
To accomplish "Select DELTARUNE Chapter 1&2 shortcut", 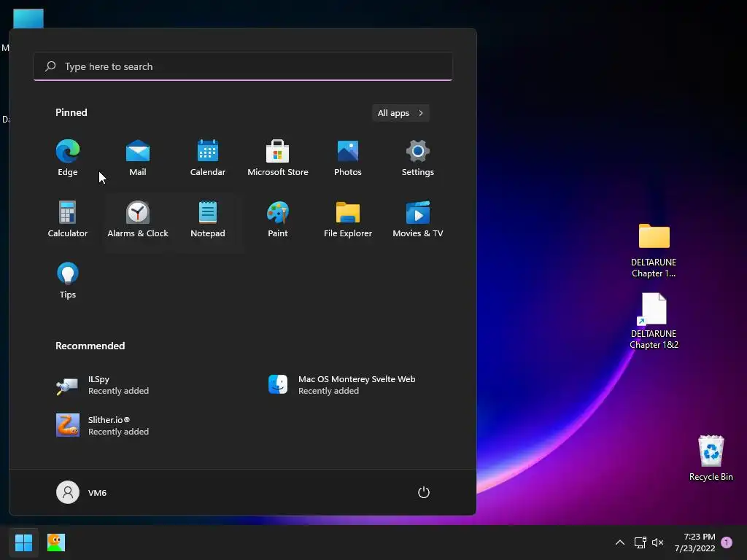I will click(654, 321).
